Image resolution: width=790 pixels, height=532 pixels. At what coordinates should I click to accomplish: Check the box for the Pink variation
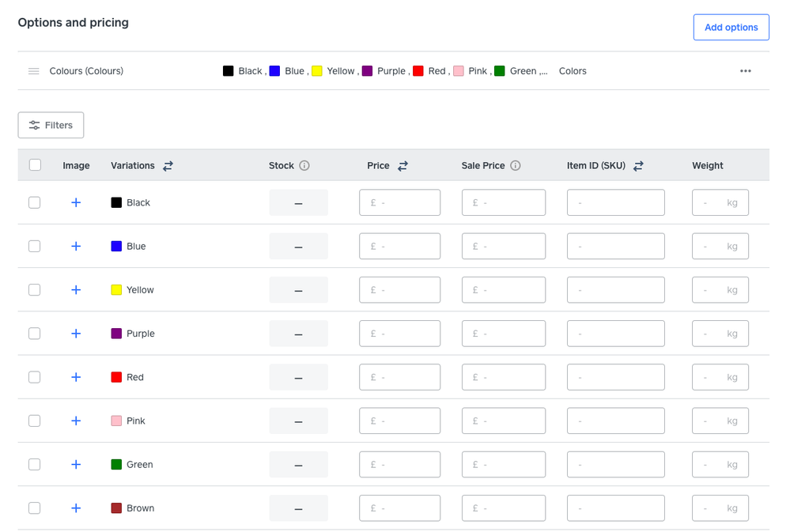coord(35,421)
